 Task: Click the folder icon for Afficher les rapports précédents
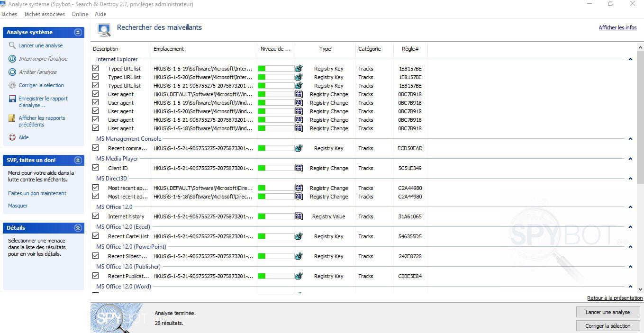coord(12,118)
